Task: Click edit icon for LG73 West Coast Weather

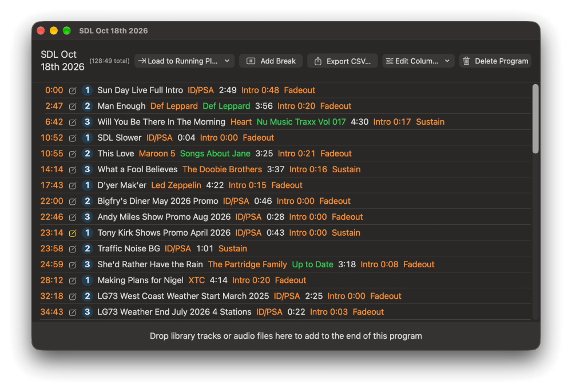Action: [73, 296]
